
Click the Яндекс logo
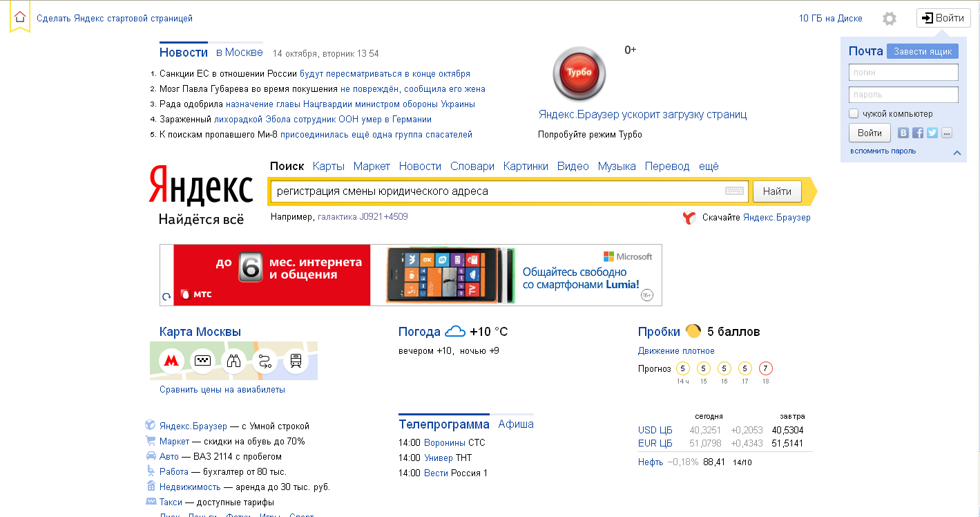[x=201, y=186]
